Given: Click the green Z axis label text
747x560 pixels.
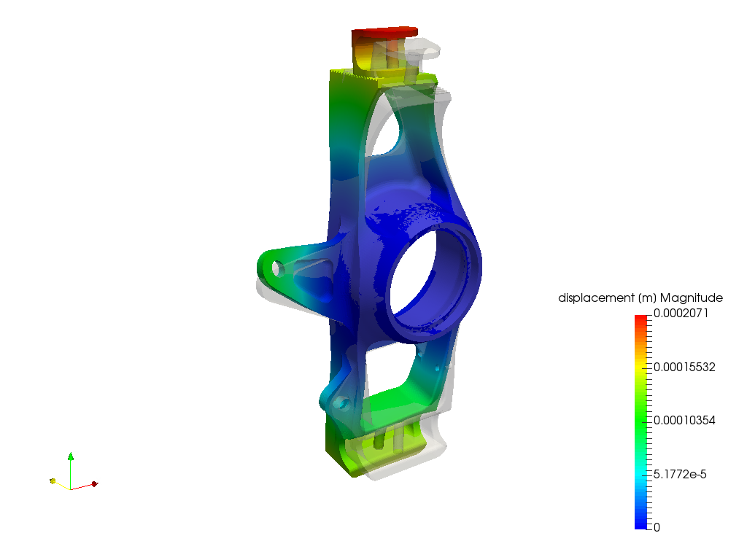Looking at the screenshot, I should pos(76,455).
